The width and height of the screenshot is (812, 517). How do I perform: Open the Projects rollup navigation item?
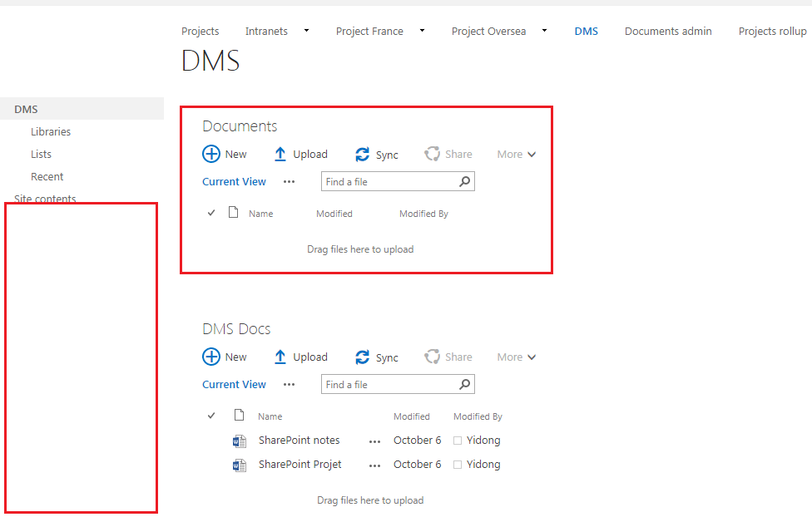click(773, 31)
